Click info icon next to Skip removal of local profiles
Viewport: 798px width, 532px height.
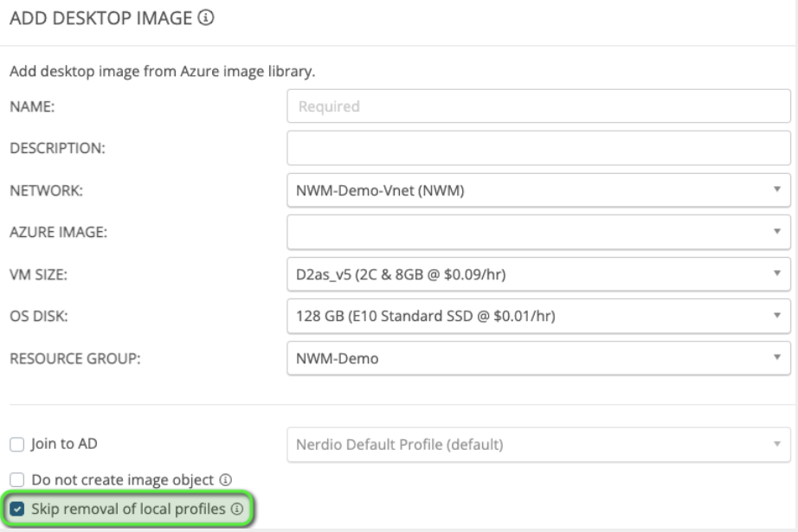click(x=235, y=510)
